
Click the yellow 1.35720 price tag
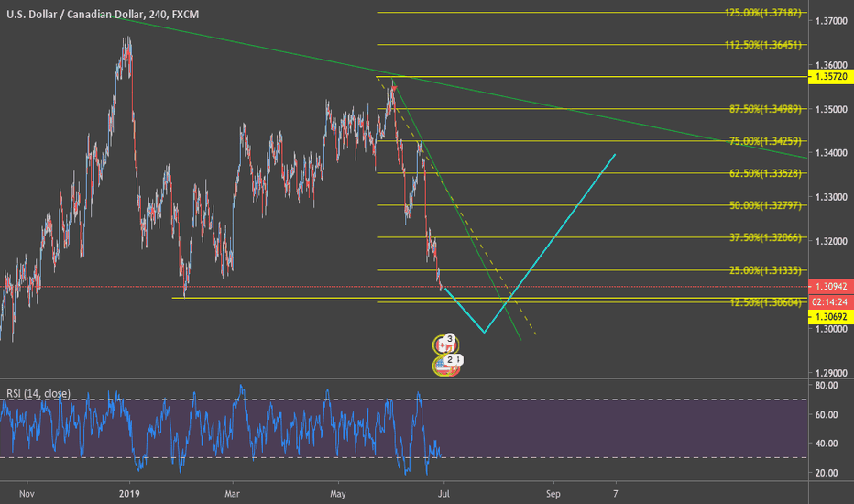click(x=831, y=76)
